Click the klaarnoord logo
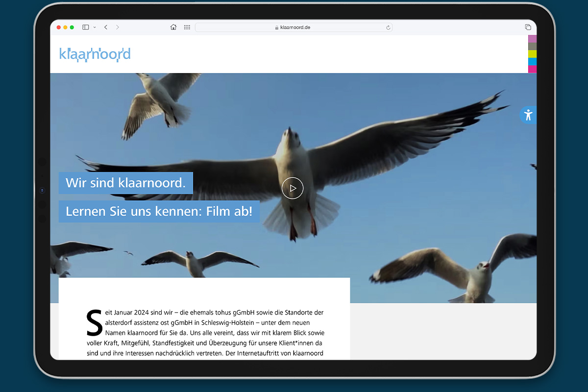This screenshot has width=588, height=392. (x=95, y=54)
